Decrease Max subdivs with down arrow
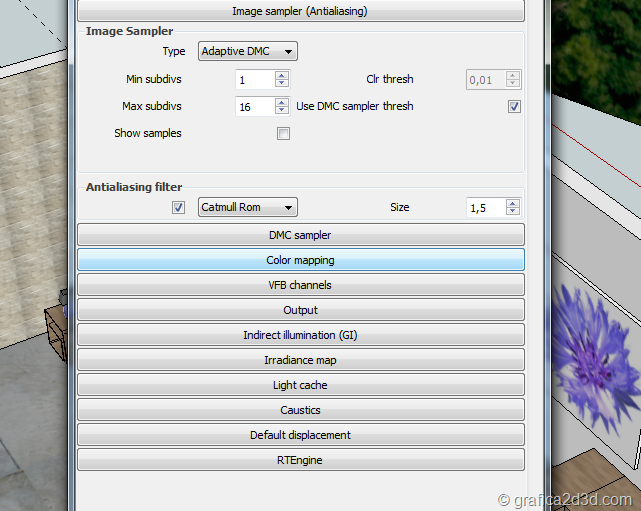Screen dimensions: 641x511 (282, 110)
